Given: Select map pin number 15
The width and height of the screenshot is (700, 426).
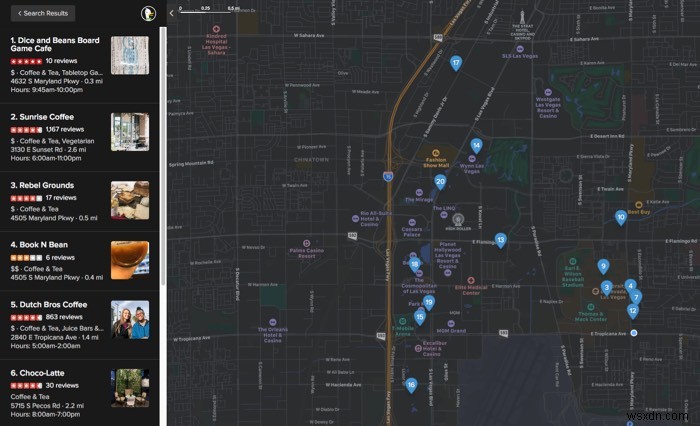Looking at the screenshot, I should coord(419,317).
